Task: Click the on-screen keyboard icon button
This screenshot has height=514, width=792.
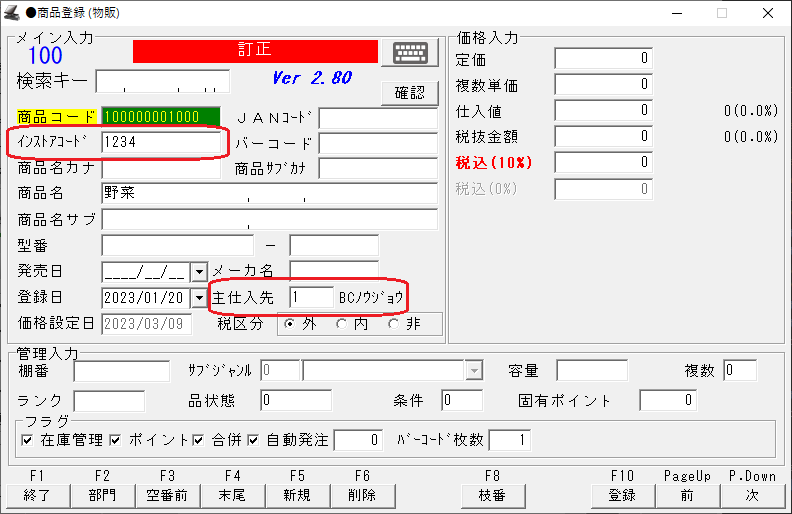Action: (x=415, y=53)
